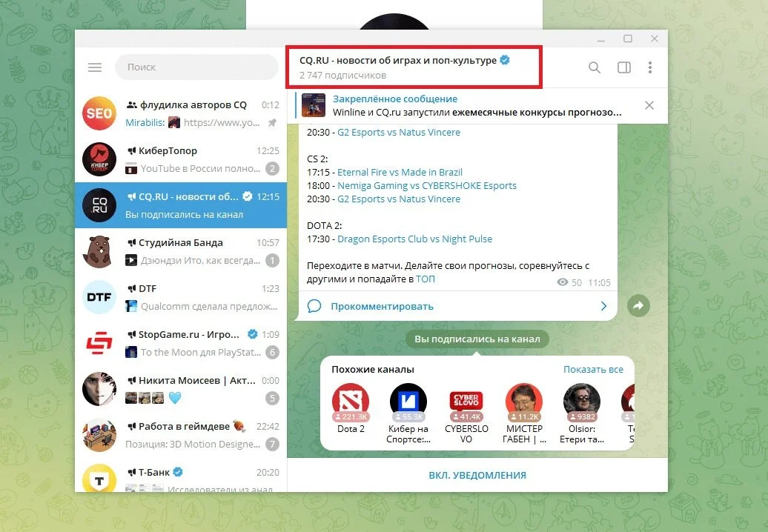Open the DTF channel avatar
768x532 pixels.
99,297
